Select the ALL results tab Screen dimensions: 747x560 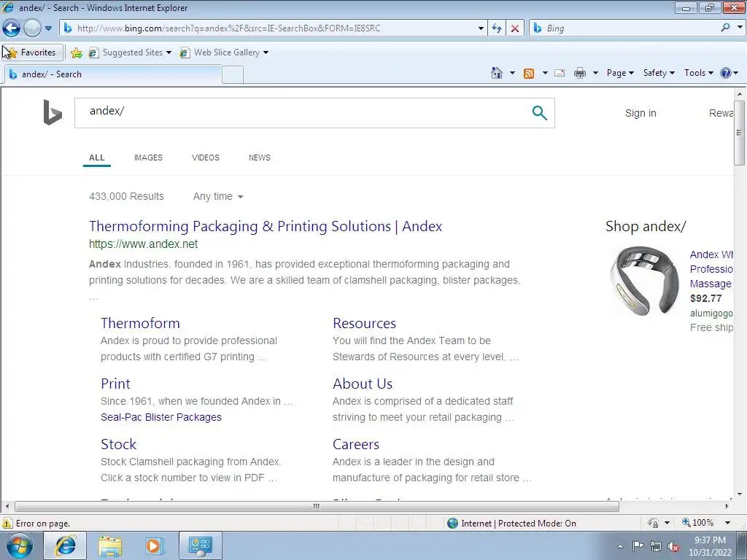[x=97, y=157]
